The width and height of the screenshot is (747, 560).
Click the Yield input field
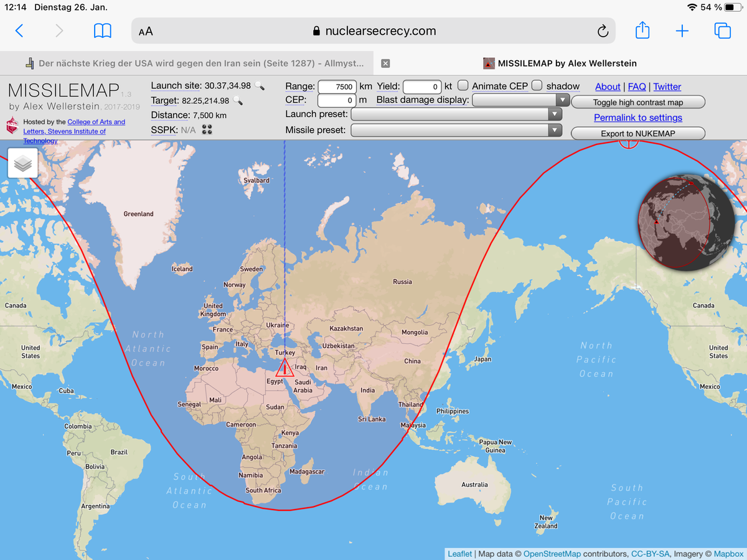pyautogui.click(x=422, y=86)
